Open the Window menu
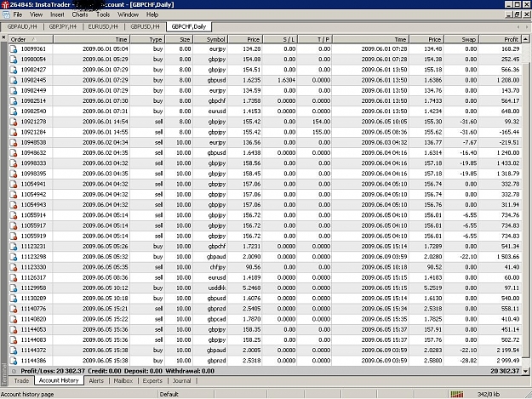 pos(128,14)
